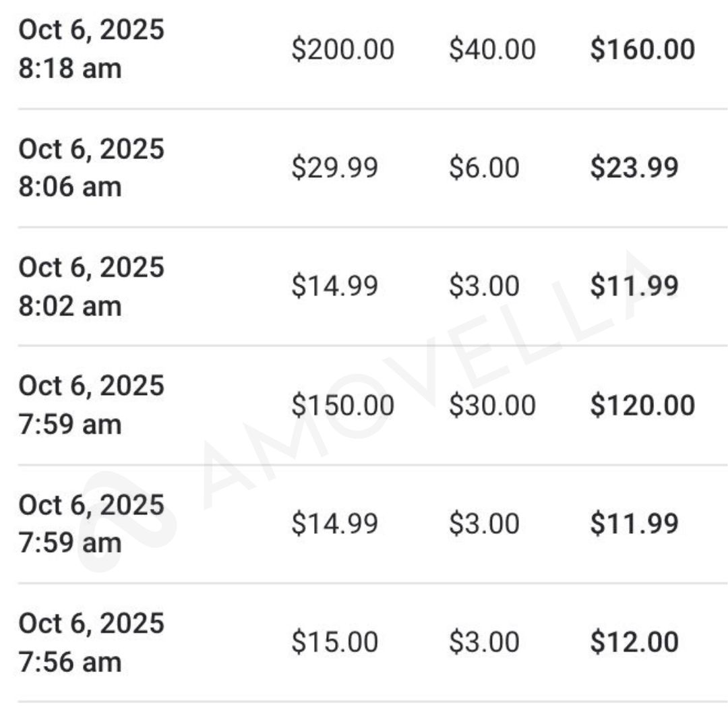Select the $15.00 amount
The height and width of the screenshot is (728, 728).
(x=334, y=642)
